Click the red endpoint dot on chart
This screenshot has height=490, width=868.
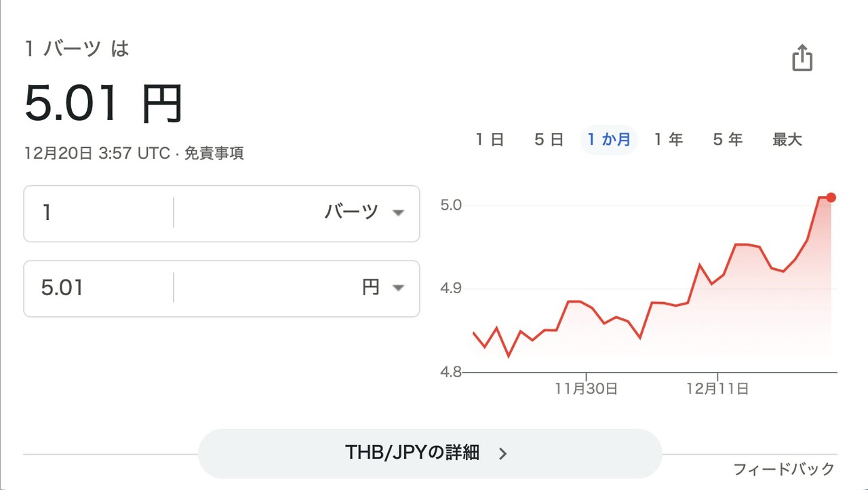831,197
